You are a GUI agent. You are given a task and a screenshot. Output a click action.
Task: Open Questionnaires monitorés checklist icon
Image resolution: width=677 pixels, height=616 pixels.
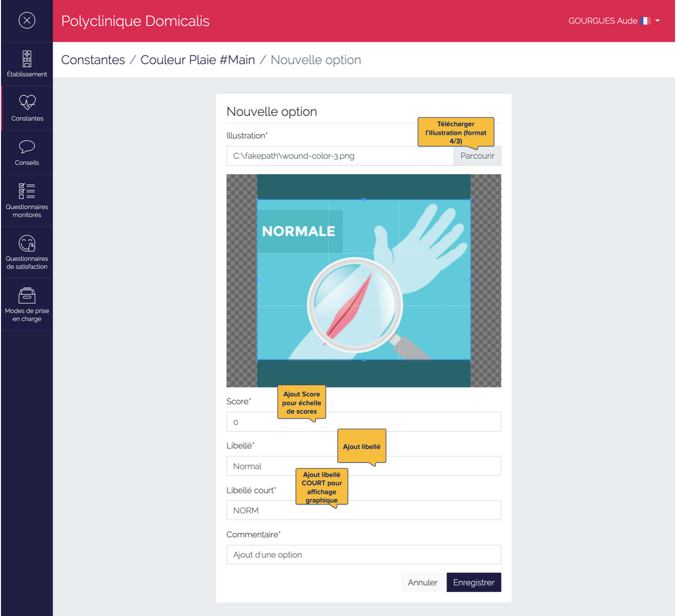click(x=27, y=191)
